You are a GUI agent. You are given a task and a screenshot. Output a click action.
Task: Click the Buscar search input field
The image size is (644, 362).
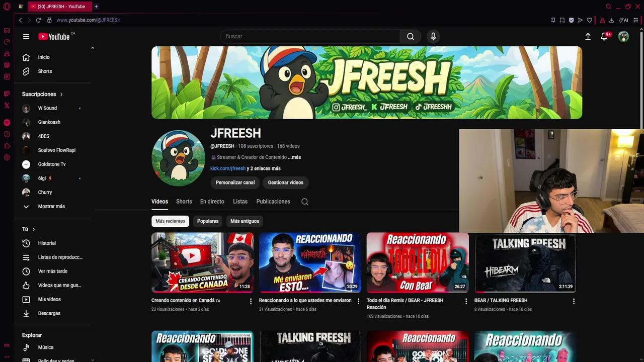(310, 36)
